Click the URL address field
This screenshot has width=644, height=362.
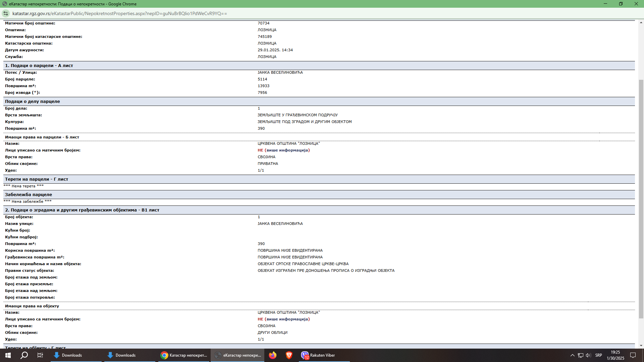[x=120, y=13]
